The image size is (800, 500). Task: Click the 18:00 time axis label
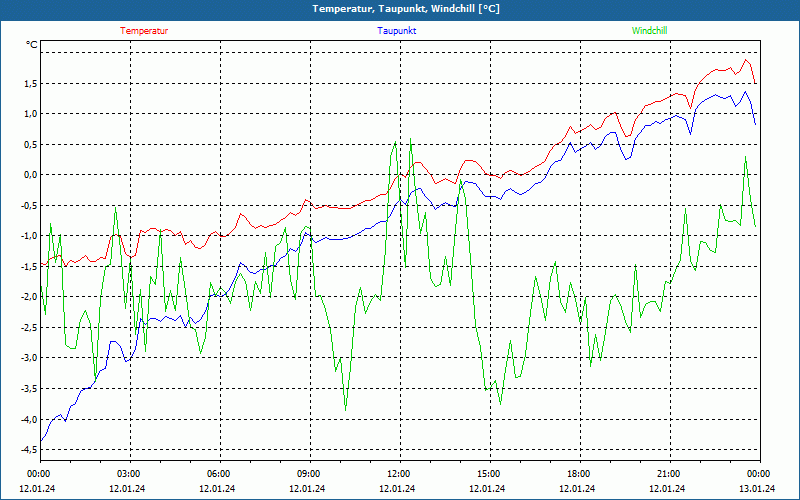coord(579,474)
